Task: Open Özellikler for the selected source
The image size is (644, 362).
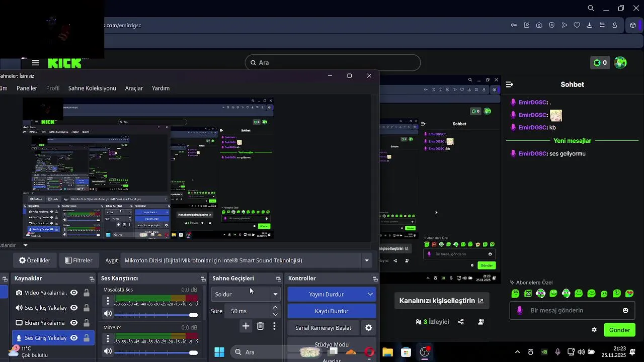Action: coord(35,260)
